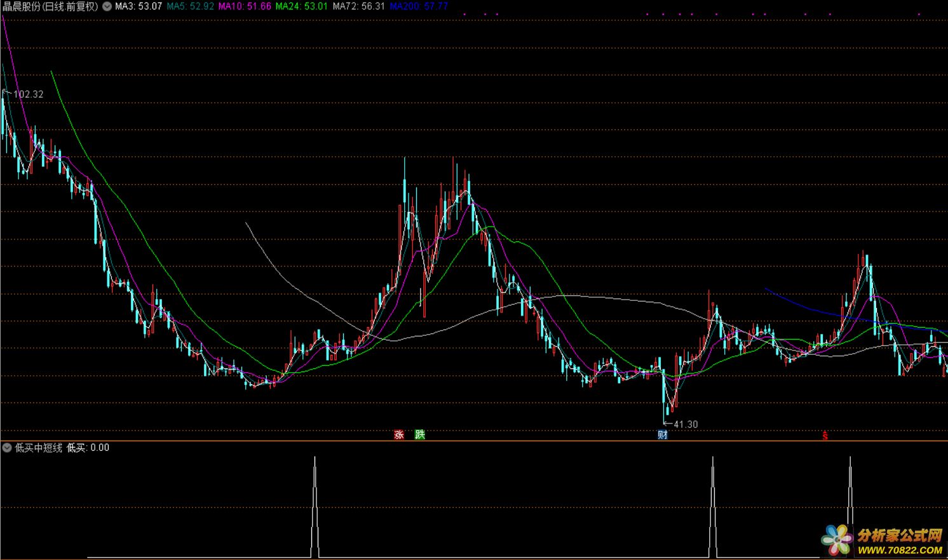Click the red S signal marker
The height and width of the screenshot is (560, 948).
[x=825, y=436]
